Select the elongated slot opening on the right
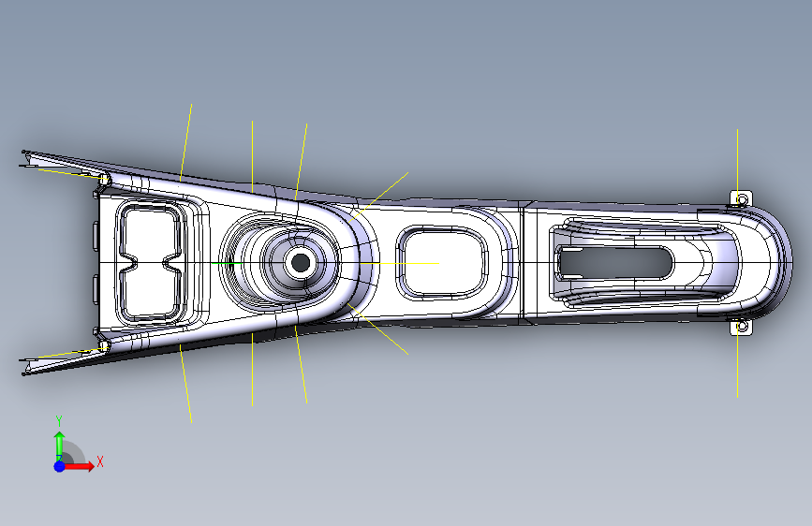Viewport: 812px width, 526px height. point(614,262)
